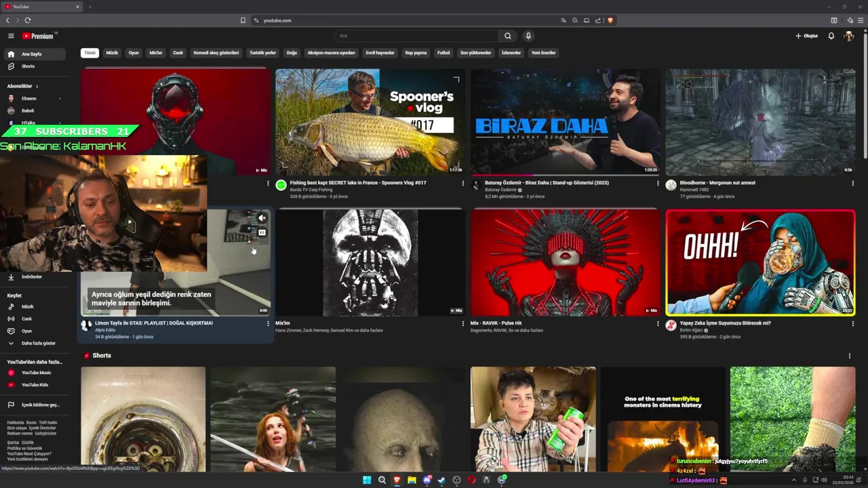Start voice search with the microphone icon

click(528, 36)
